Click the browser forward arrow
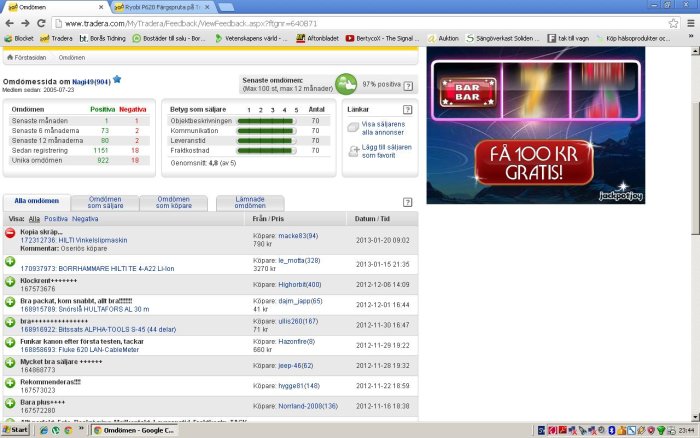The width and height of the screenshot is (700, 438). point(25,23)
